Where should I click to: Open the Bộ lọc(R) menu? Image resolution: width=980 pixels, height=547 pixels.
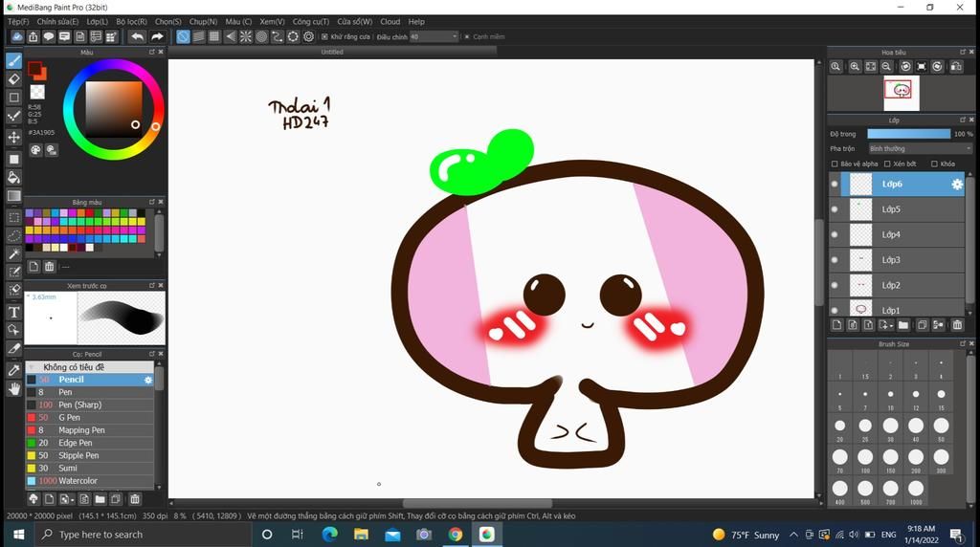point(131,21)
